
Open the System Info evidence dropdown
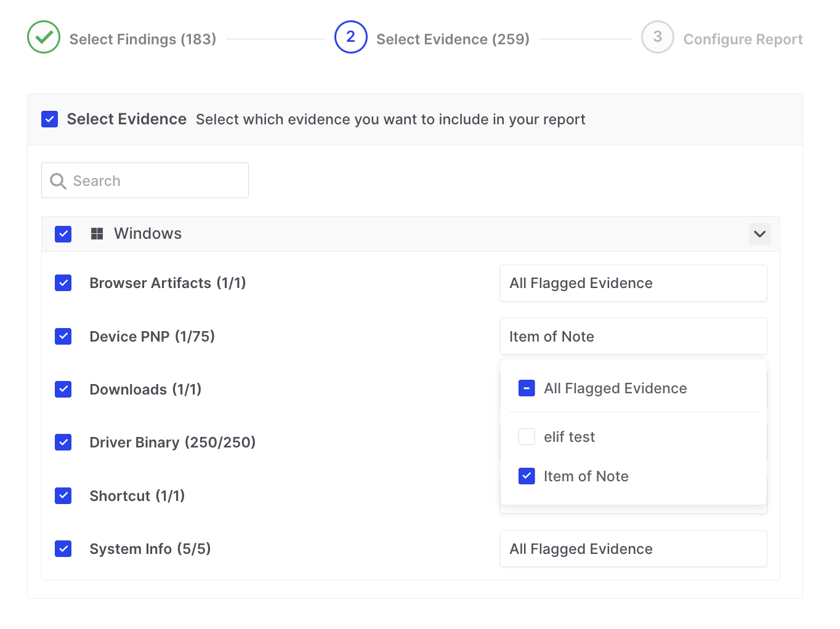click(633, 549)
